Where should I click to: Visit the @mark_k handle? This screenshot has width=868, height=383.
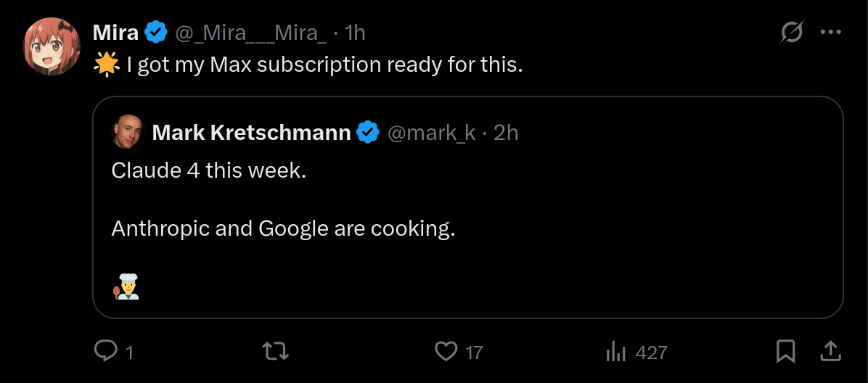431,132
